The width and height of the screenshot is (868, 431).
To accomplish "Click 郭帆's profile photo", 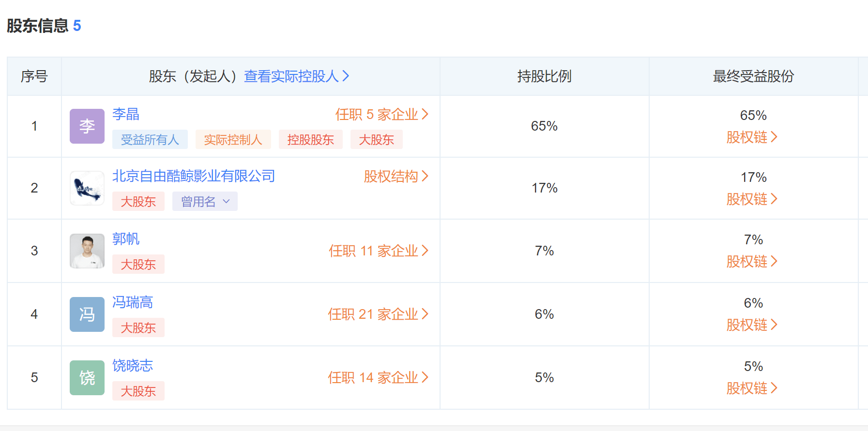I will [x=87, y=251].
